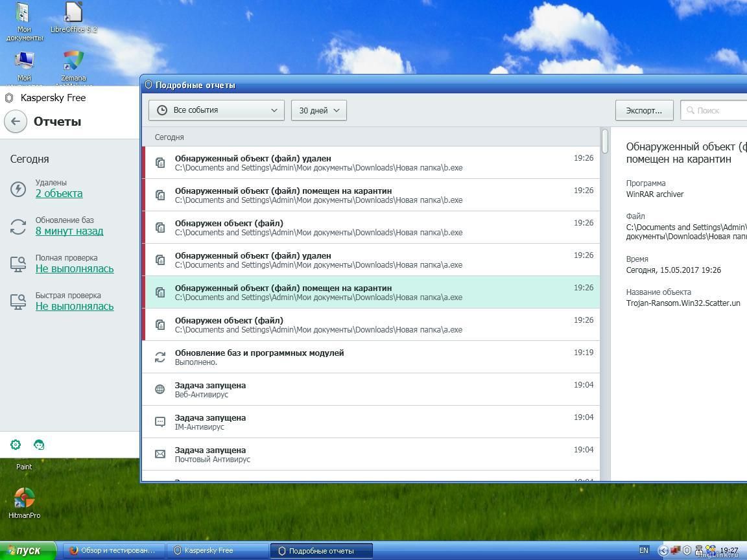Click file icon of highlighted a.exe карантин event
Image resolution: width=747 pixels, height=560 pixels.
[x=160, y=292]
